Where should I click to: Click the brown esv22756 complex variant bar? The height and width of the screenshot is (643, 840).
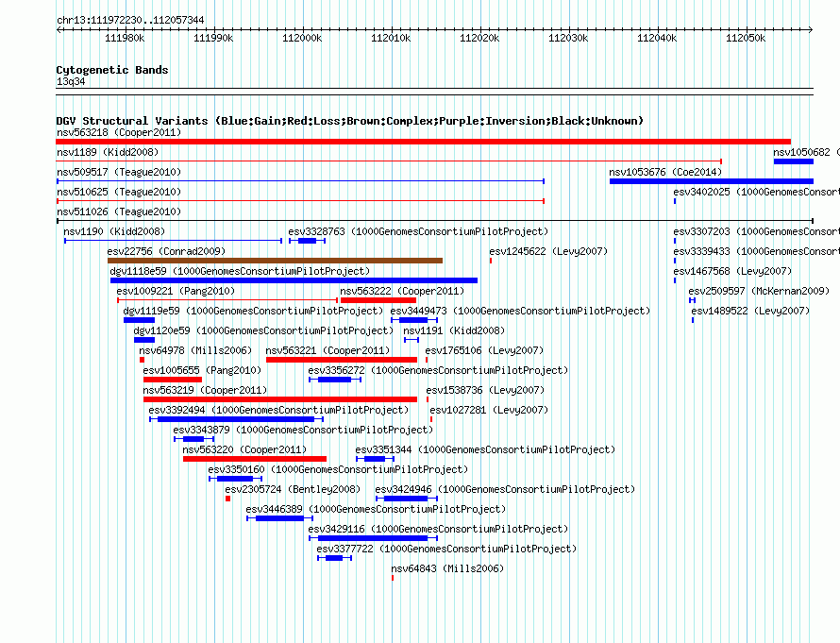tap(275, 261)
